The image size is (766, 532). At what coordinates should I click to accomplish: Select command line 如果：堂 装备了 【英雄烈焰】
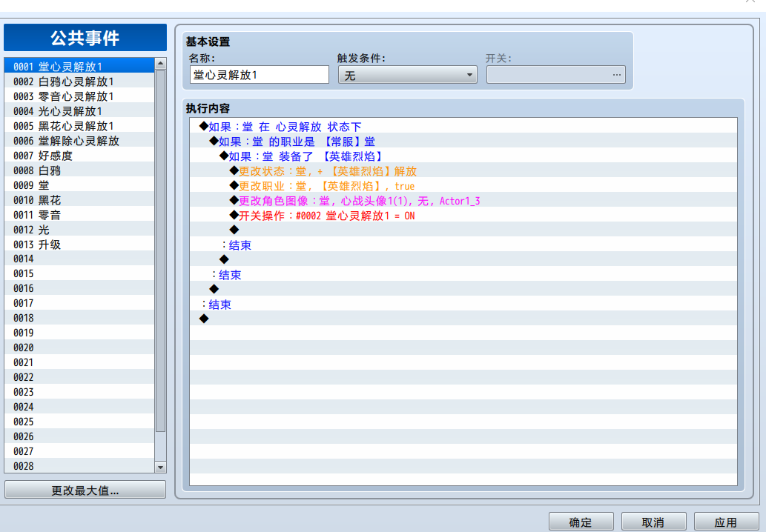tap(463, 156)
